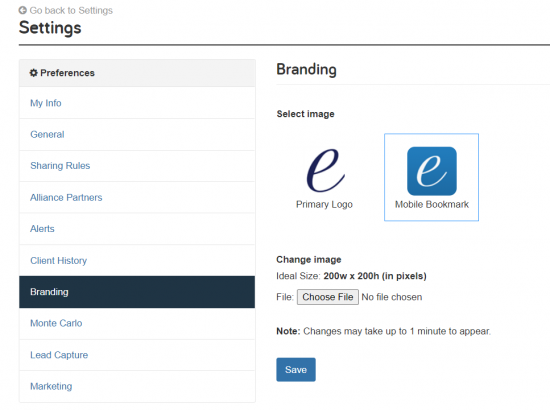Screen dimensions: 550x410
Task: Select the Branding menu item
Action: [137, 292]
